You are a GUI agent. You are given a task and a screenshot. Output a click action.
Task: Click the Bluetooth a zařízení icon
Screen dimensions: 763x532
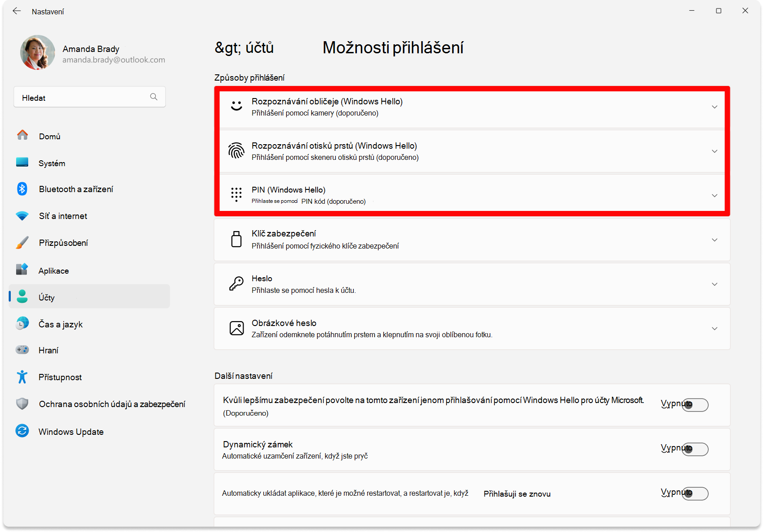coord(22,189)
